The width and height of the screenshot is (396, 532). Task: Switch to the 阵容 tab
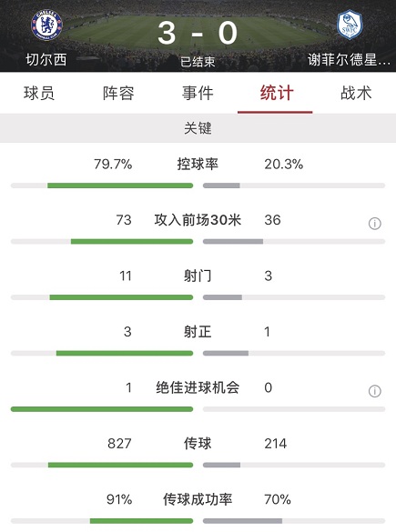click(x=118, y=93)
